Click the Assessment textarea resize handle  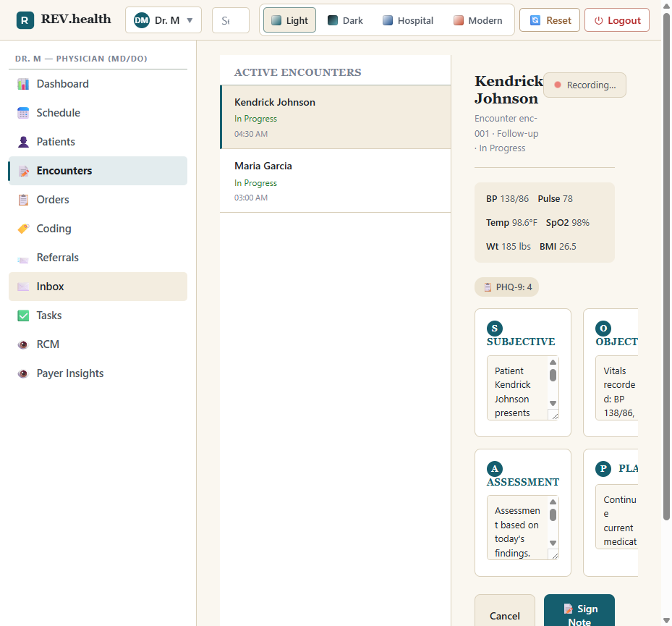tap(555, 555)
